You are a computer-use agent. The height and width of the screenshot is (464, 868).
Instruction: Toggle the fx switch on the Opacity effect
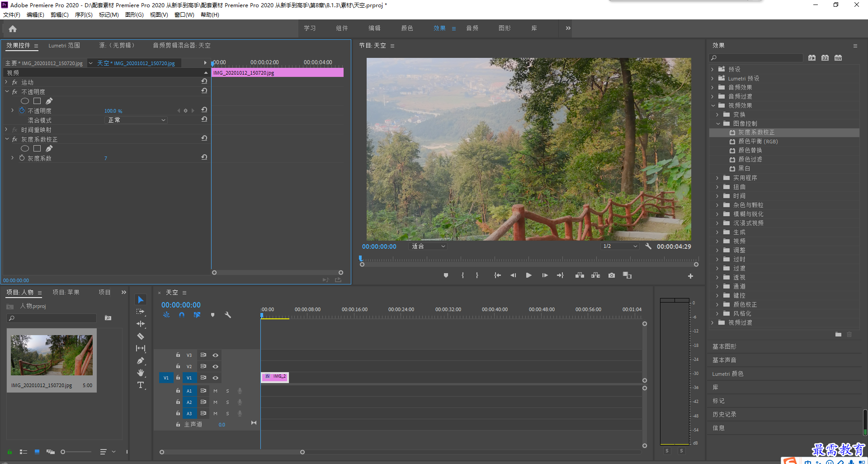pos(14,92)
